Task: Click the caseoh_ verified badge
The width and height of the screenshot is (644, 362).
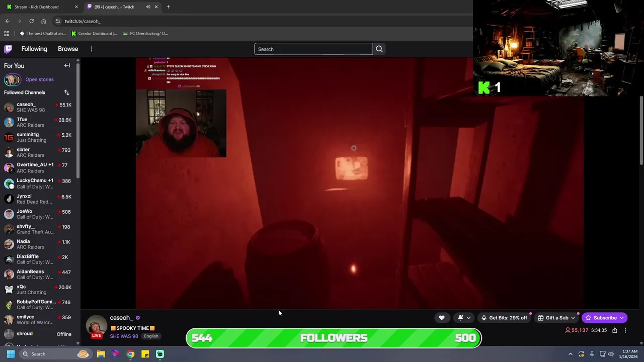Action: (x=138, y=318)
